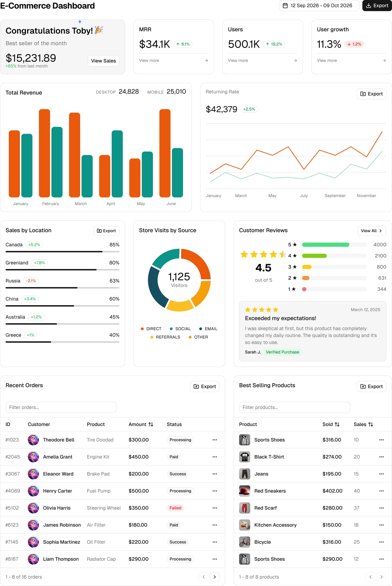
Task: Sort orders by Amount column
Action: [x=141, y=424]
